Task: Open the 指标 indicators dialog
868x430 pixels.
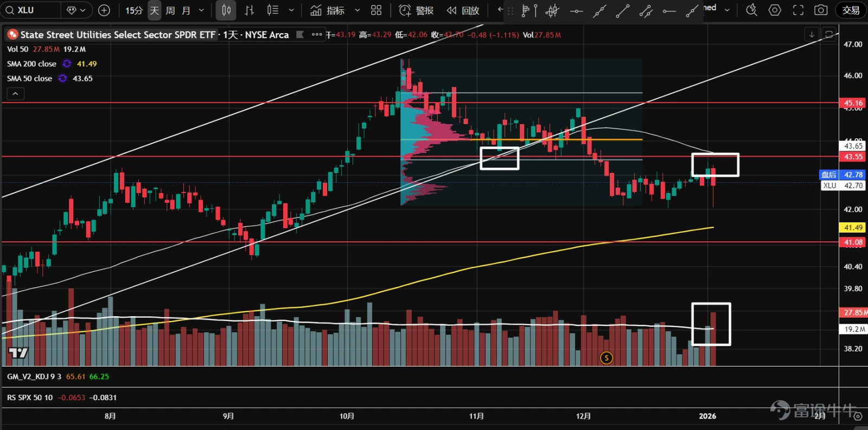Action: [328, 10]
